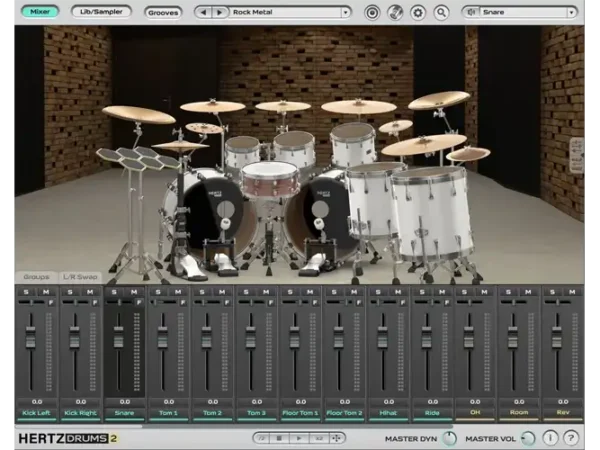Open the Snare instrument dropdown arrow
This screenshot has width=600, height=450.
click(x=571, y=12)
